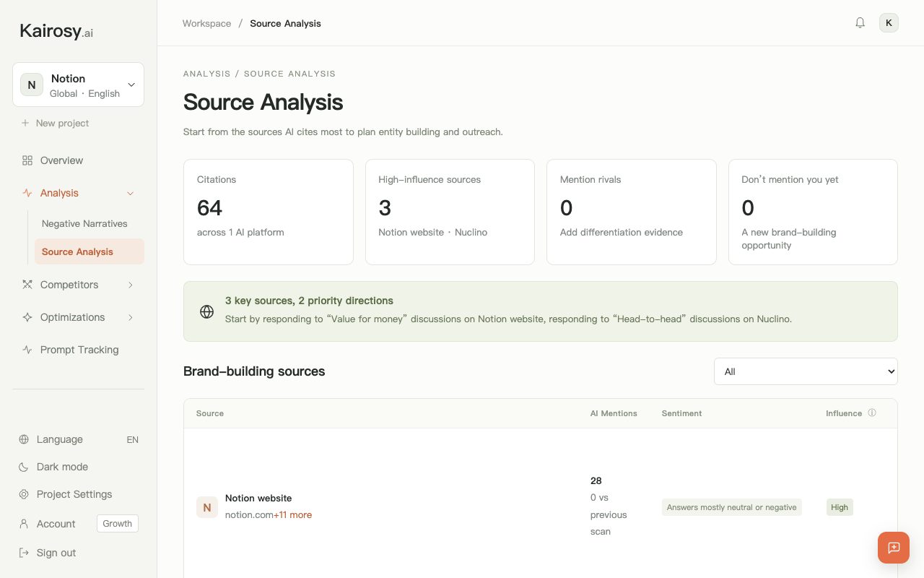This screenshot has height=578, width=924.
Task: Open the orange feedback chat button
Action: [x=894, y=548]
